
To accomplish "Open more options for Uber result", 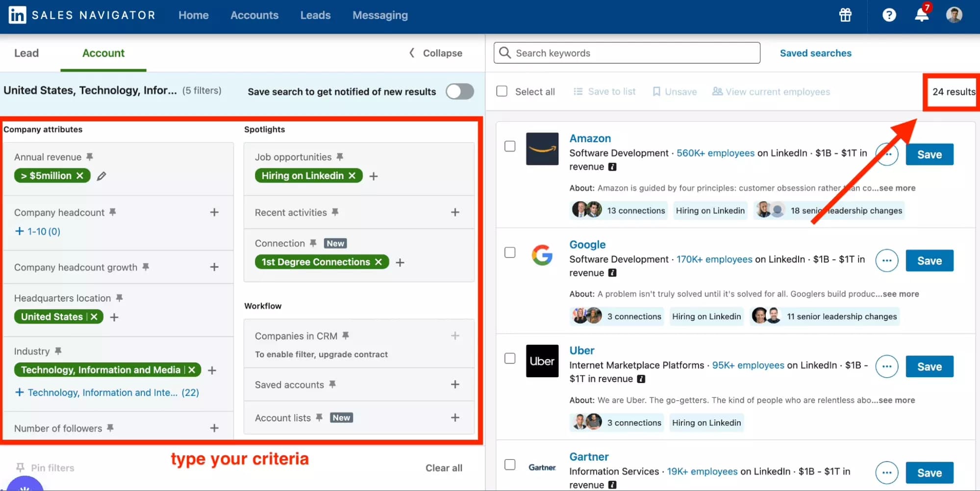I will click(x=886, y=366).
